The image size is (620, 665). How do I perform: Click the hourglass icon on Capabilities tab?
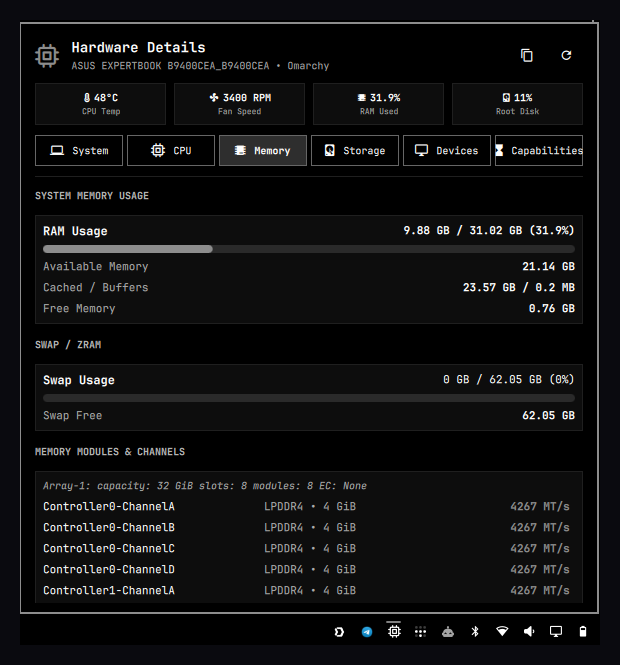[500, 151]
